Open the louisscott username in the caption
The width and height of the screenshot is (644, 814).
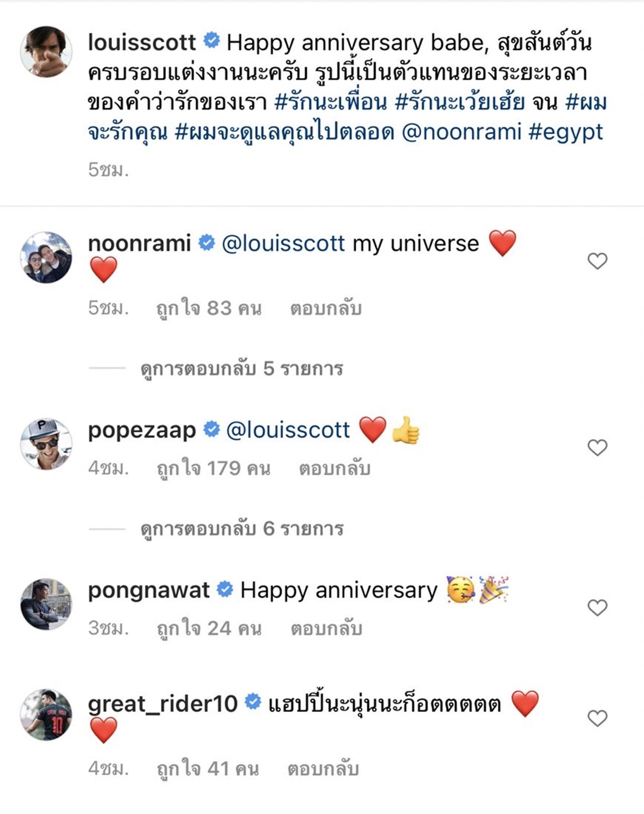pos(142,42)
